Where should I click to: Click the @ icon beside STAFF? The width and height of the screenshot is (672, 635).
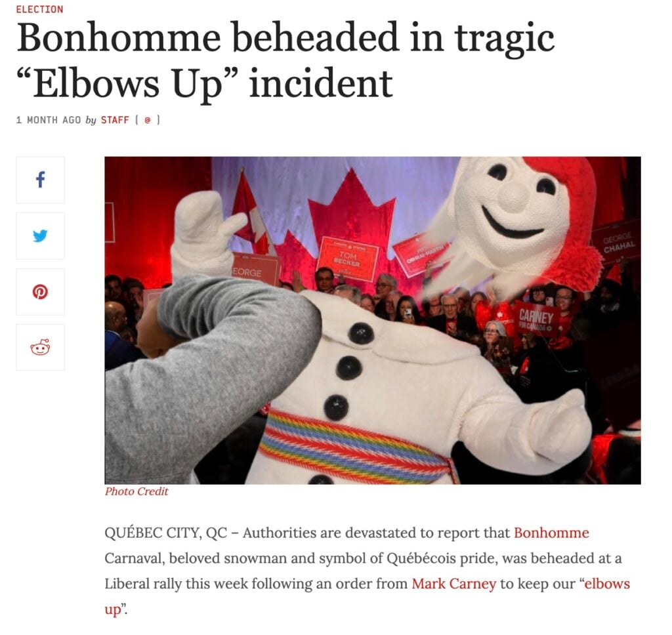pos(148,120)
